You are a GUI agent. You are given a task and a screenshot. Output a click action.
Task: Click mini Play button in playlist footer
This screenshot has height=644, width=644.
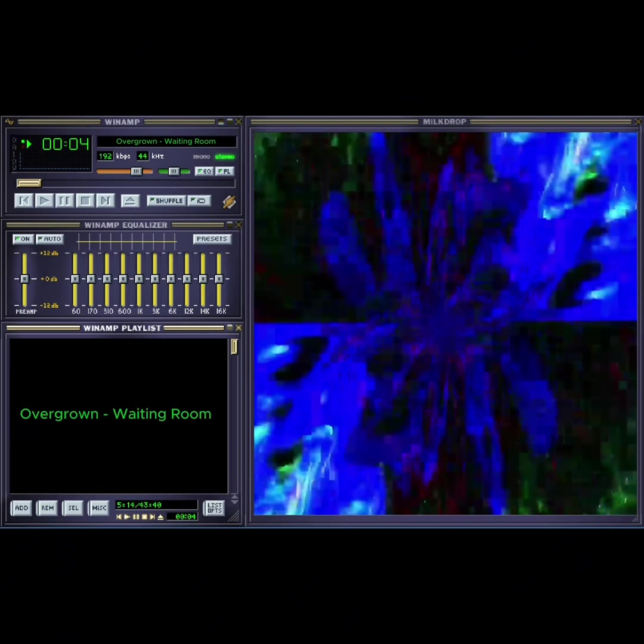coord(128,516)
